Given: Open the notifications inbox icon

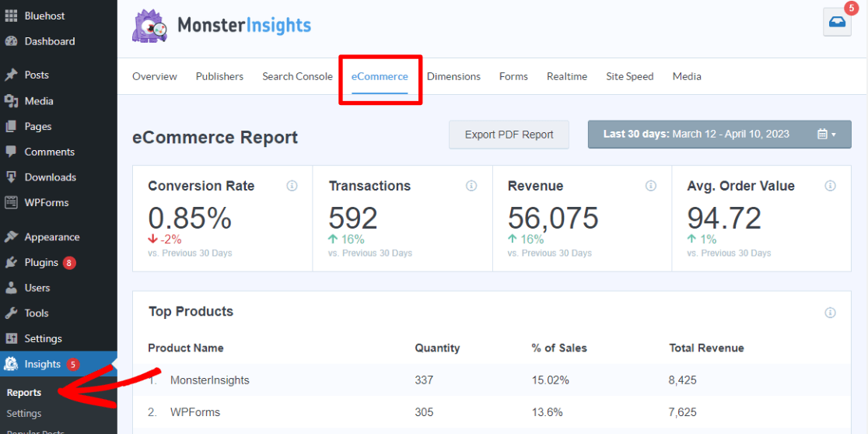Looking at the screenshot, I should [837, 22].
